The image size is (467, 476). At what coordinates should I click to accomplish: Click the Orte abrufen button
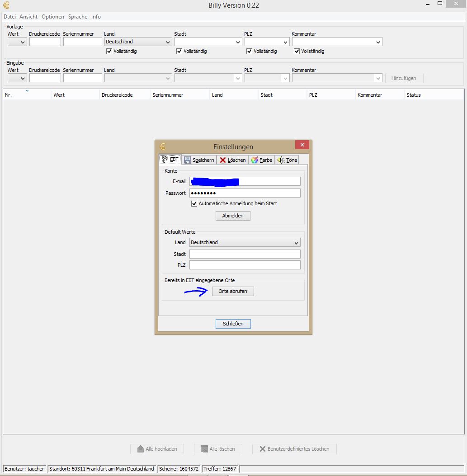tap(233, 292)
